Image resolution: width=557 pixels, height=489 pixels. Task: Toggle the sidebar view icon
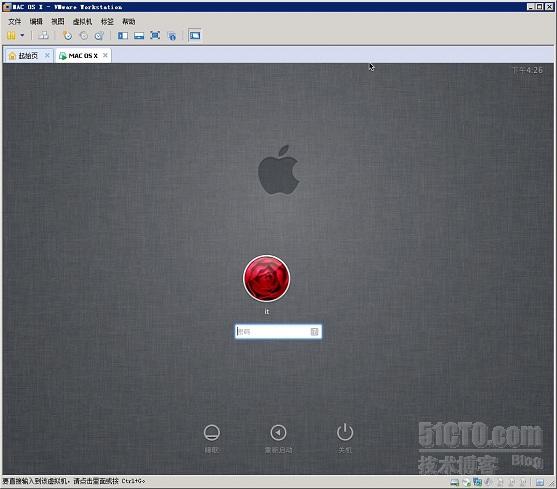pos(123,36)
